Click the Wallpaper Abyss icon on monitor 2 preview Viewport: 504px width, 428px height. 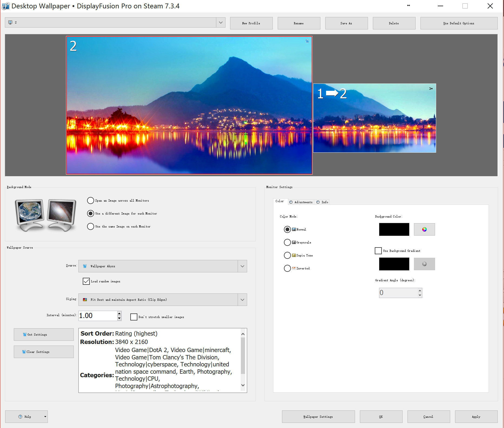click(x=307, y=41)
